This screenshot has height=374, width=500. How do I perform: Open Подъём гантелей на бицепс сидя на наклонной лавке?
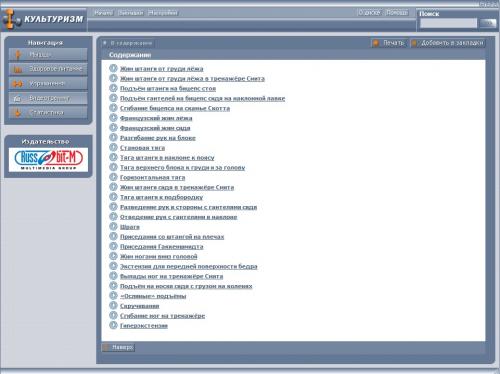[x=202, y=98]
